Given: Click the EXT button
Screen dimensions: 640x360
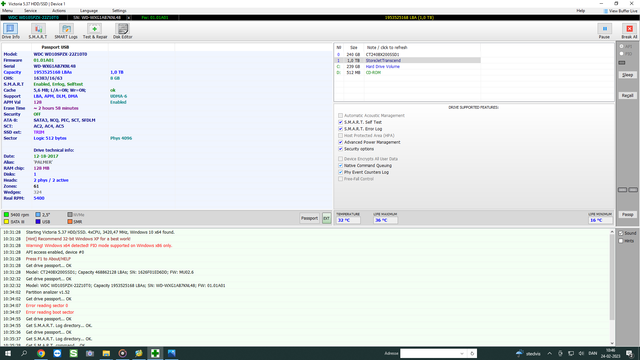Looking at the screenshot, I should [327, 218].
